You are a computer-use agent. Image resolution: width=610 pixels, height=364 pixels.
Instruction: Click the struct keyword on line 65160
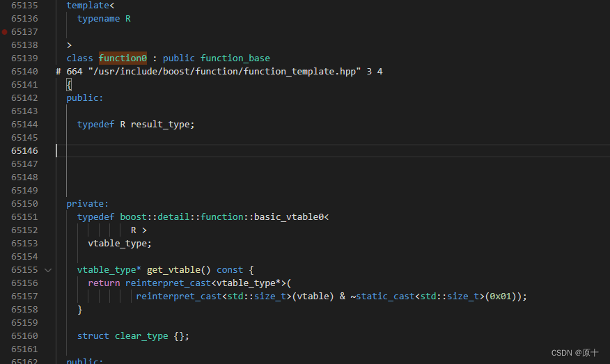click(93, 336)
